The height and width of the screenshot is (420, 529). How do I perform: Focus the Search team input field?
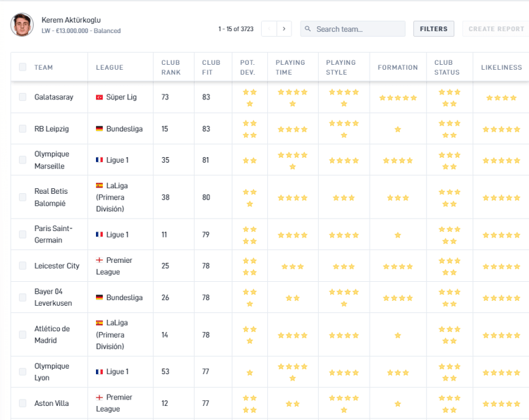[353, 29]
